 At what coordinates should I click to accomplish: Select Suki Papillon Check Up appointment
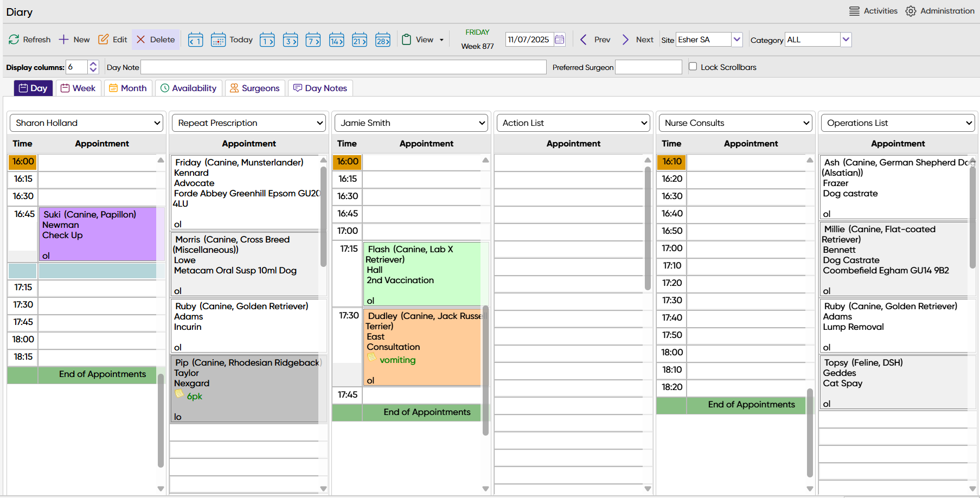[98, 234]
